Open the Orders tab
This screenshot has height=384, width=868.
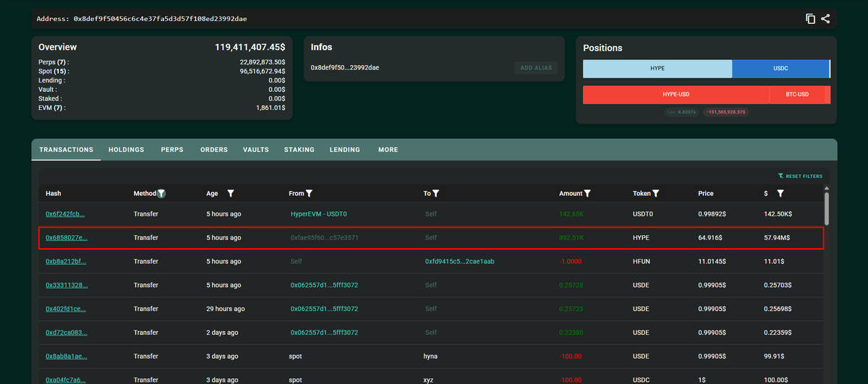point(214,150)
